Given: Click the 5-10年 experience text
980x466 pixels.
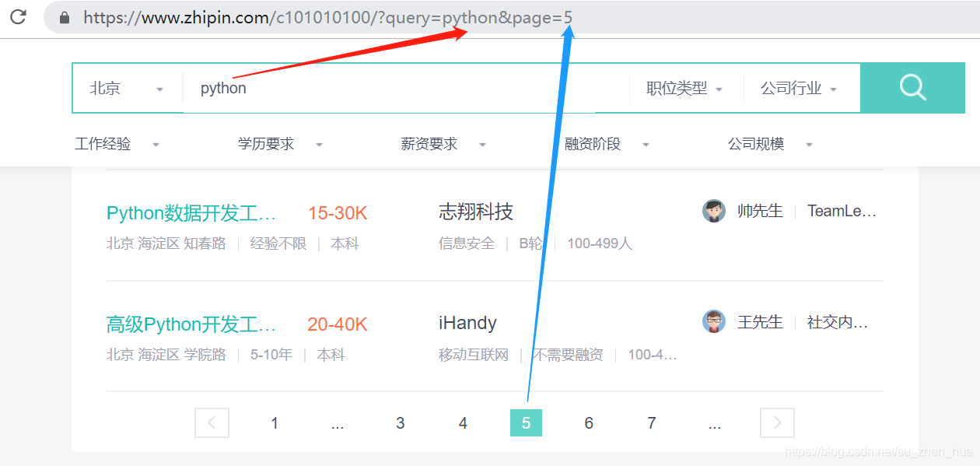Looking at the screenshot, I should click(x=271, y=355).
